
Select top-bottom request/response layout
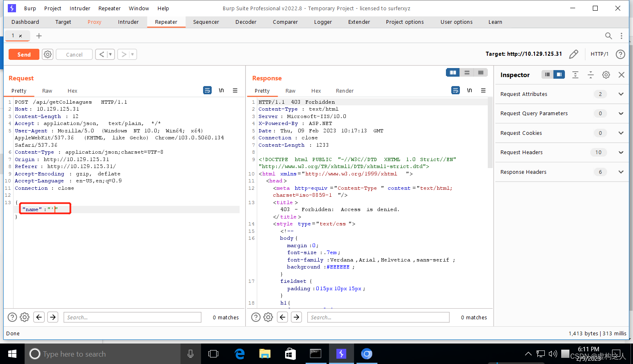pyautogui.click(x=467, y=73)
